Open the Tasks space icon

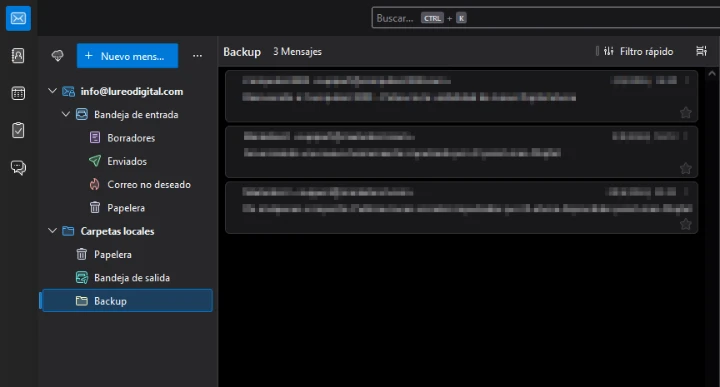pyautogui.click(x=18, y=130)
